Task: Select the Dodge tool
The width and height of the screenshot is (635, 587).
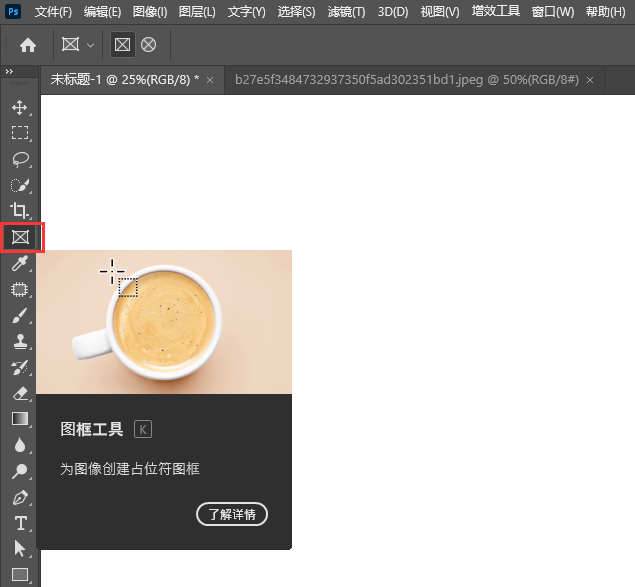Action: [19, 471]
